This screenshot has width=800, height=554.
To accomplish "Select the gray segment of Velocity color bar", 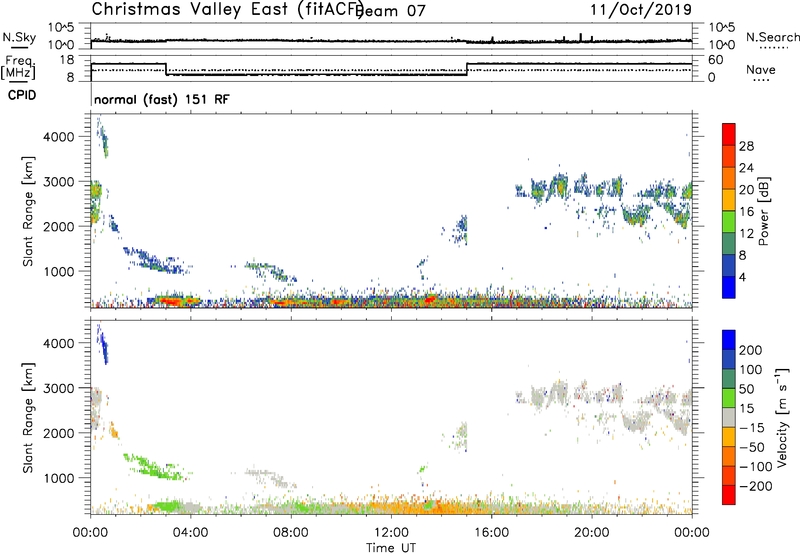I will (729, 417).
